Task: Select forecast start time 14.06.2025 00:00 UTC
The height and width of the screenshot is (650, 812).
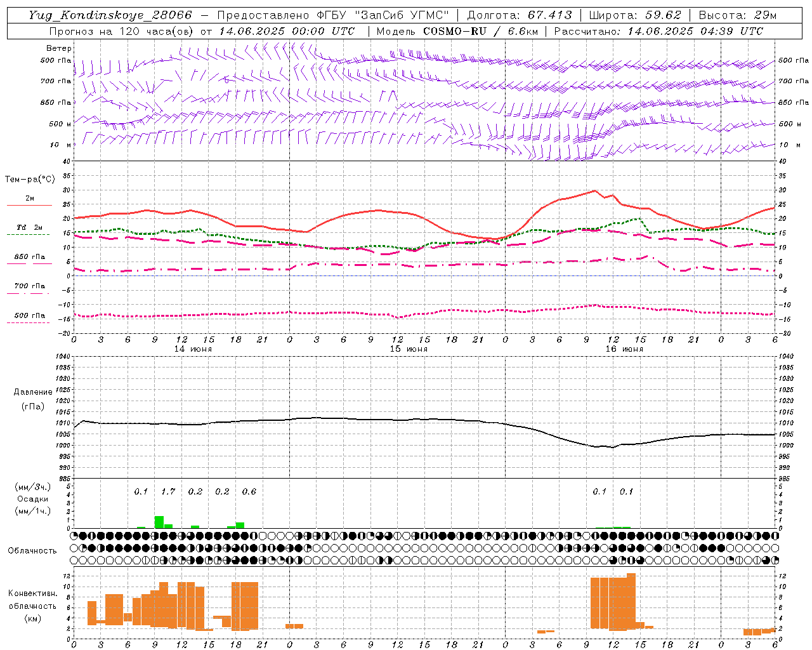Action: click(x=287, y=31)
